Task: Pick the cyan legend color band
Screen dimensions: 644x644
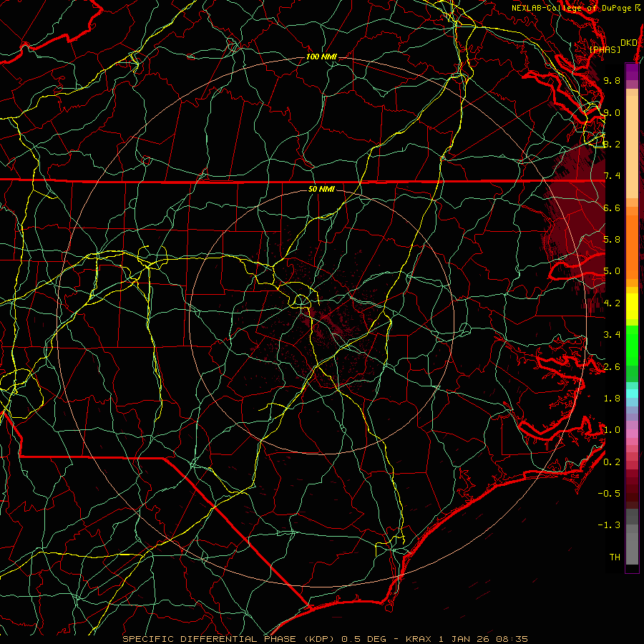Action: [x=632, y=394]
